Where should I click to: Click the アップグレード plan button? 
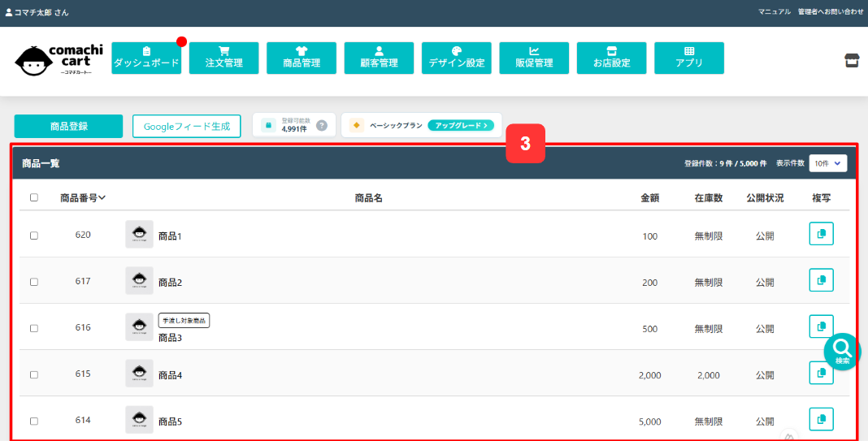click(x=461, y=126)
